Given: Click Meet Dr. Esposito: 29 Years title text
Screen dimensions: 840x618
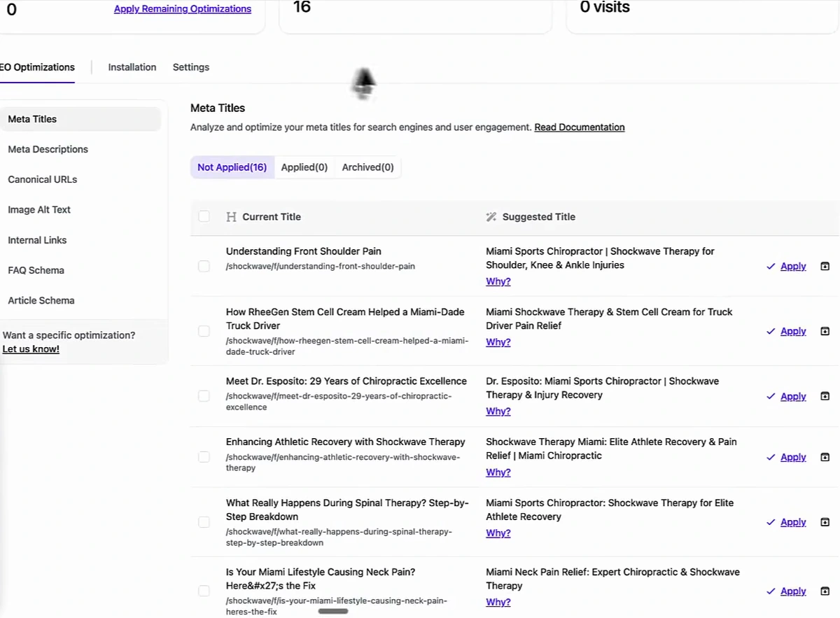Looking at the screenshot, I should [x=346, y=381].
